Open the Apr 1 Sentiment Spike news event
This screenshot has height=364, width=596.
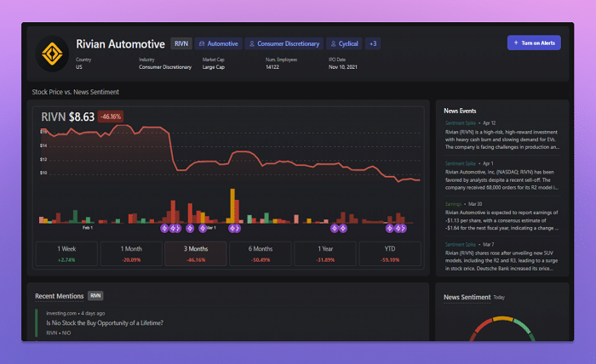tap(502, 176)
